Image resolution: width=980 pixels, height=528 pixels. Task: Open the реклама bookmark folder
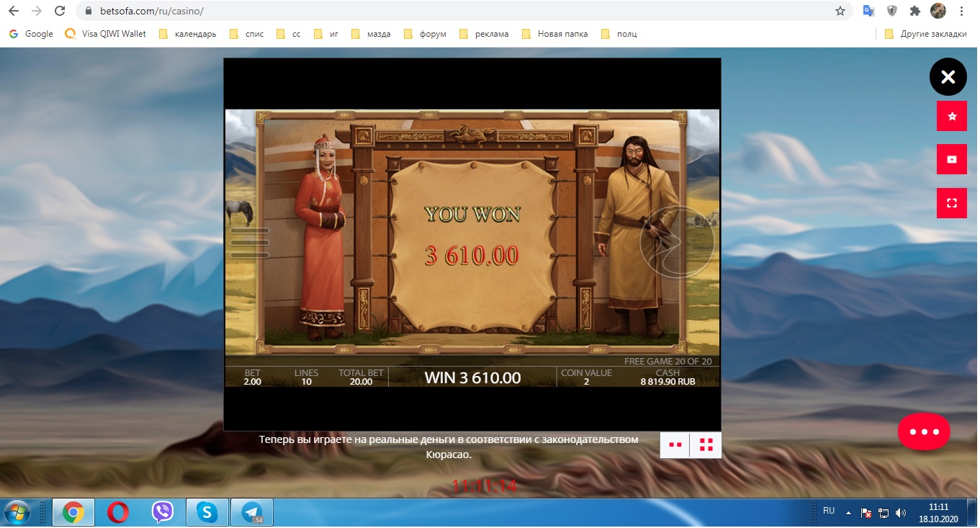(x=485, y=34)
